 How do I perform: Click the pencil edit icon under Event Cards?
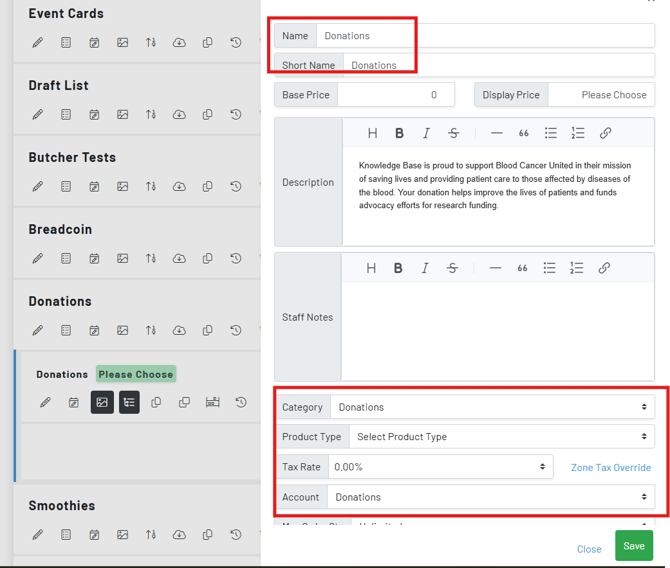[38, 43]
